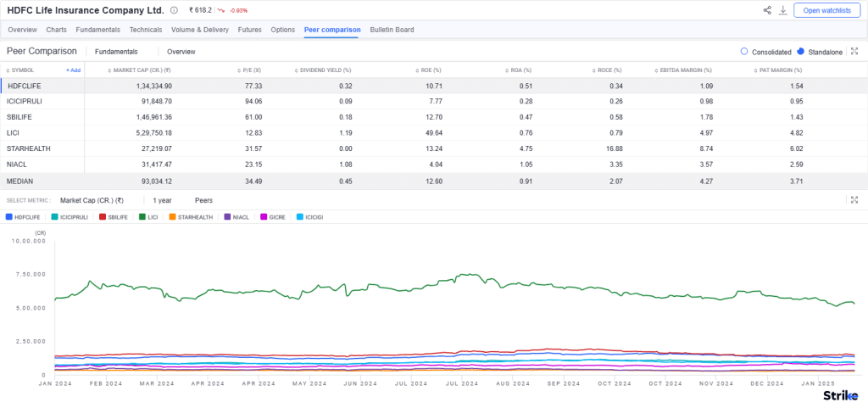Select the STARHEALTH row in the table
This screenshot has height=408, width=868.
(29, 148)
